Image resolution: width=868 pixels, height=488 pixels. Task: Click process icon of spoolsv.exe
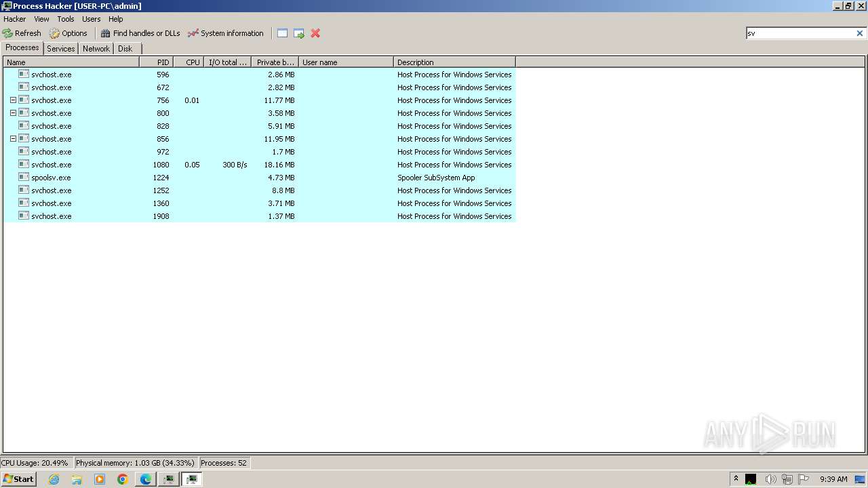[x=24, y=177]
